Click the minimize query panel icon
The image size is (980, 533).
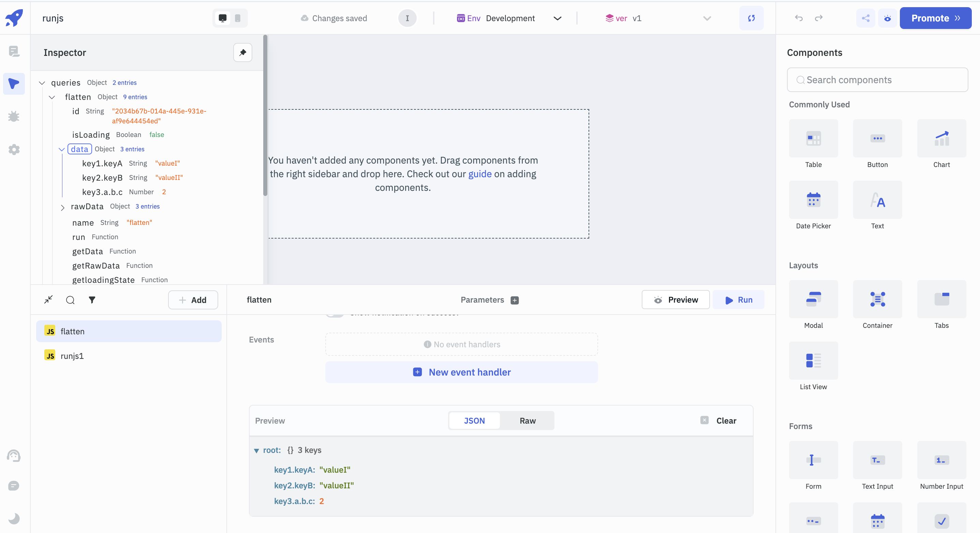(48, 301)
